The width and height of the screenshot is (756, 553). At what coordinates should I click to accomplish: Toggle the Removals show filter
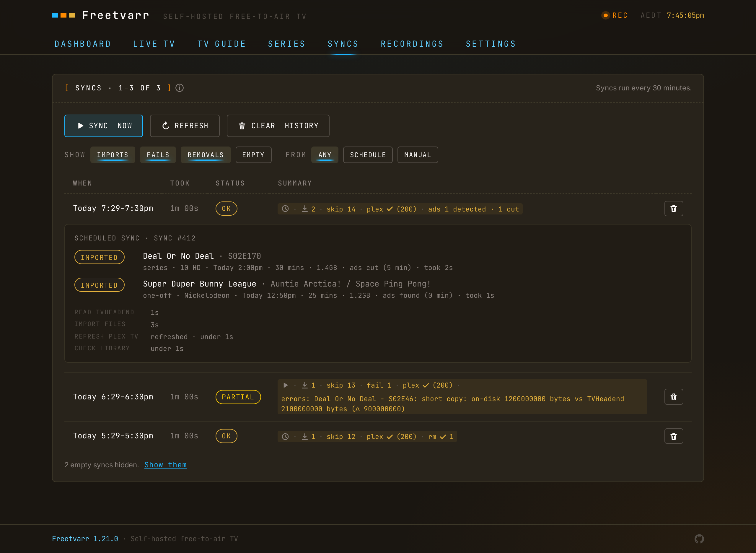click(x=206, y=155)
